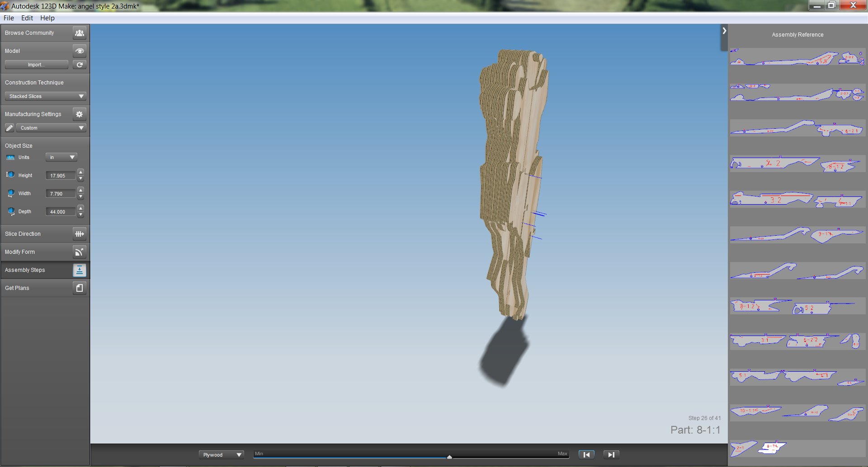Click the assembly step slider handle
This screenshot has width=868, height=467.
pos(449,457)
